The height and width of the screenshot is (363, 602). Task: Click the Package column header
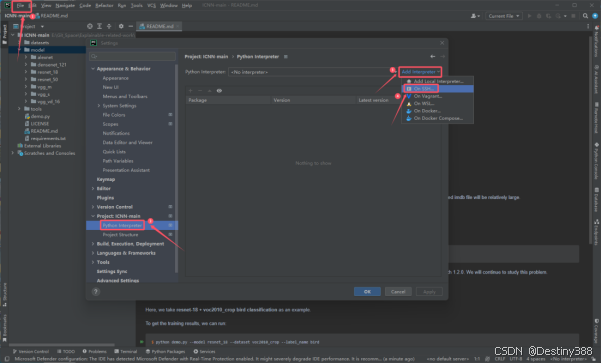pos(228,100)
